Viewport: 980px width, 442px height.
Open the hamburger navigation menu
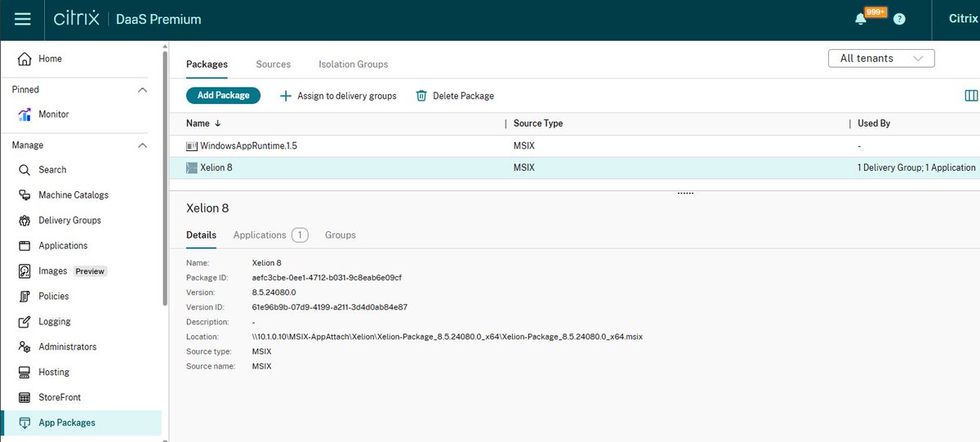click(22, 19)
